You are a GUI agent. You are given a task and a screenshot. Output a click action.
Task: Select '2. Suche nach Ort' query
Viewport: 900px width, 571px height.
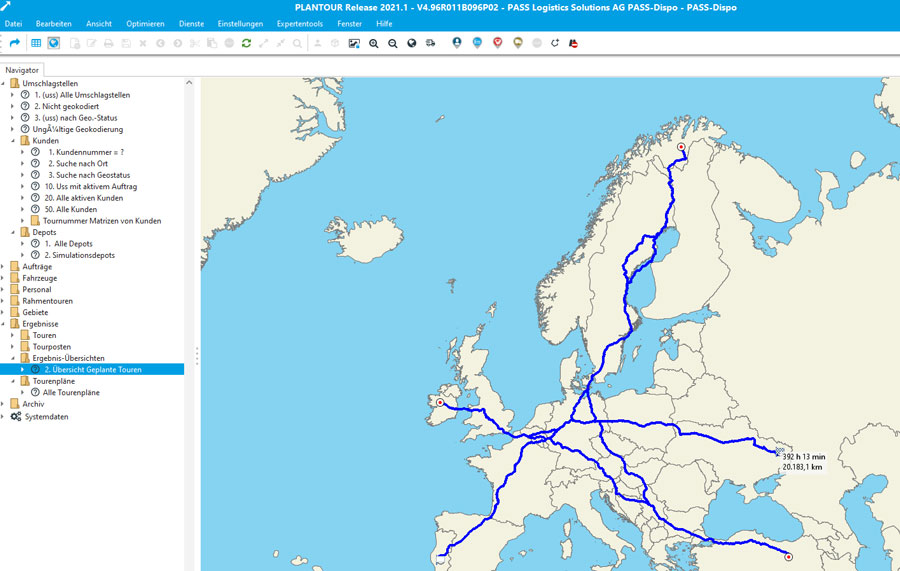tap(78, 164)
